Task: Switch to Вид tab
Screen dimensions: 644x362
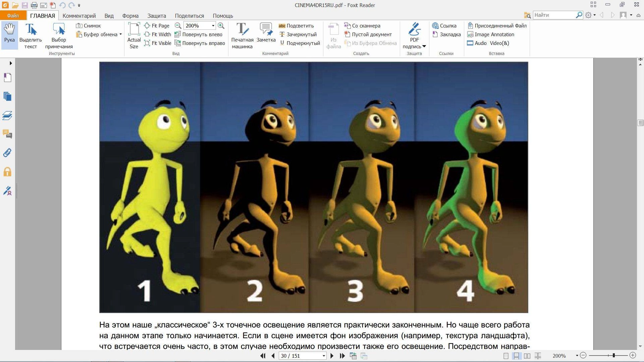Action: pyautogui.click(x=109, y=16)
